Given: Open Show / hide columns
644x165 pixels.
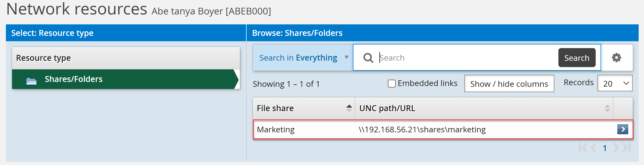Looking at the screenshot, I should click(509, 83).
